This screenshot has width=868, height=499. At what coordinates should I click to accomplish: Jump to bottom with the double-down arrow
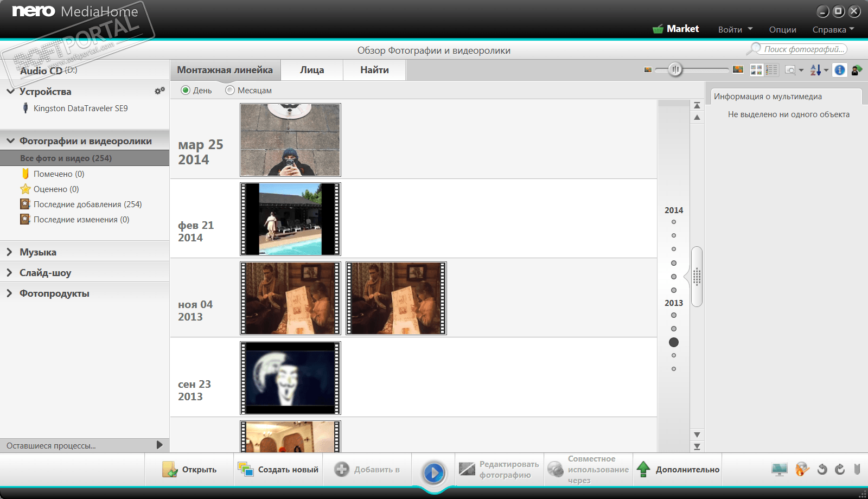point(697,447)
